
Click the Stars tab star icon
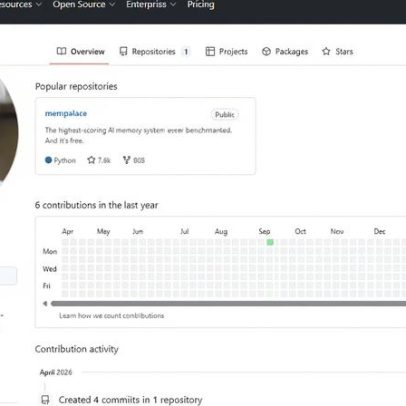(326, 51)
